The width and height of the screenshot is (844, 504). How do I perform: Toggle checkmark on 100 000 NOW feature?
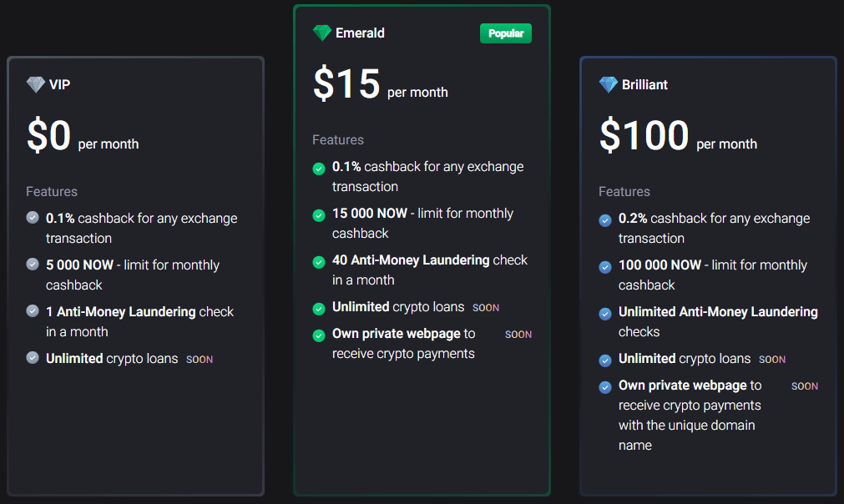click(x=604, y=266)
